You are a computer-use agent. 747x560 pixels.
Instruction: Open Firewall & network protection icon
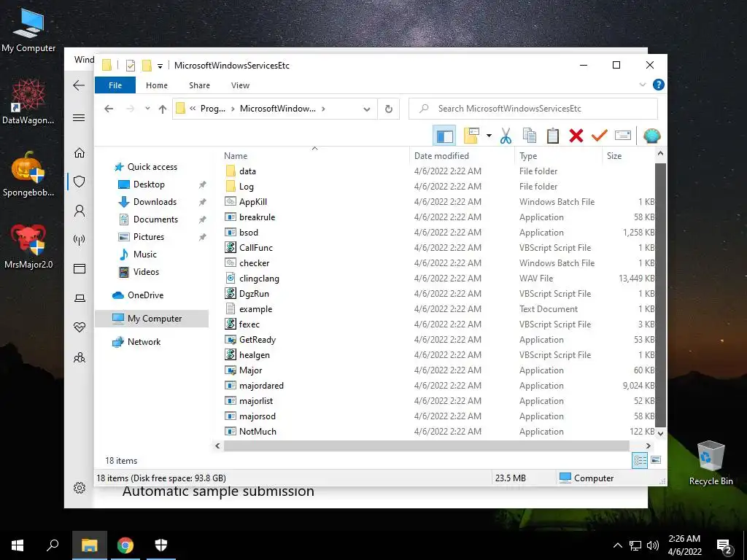click(80, 240)
